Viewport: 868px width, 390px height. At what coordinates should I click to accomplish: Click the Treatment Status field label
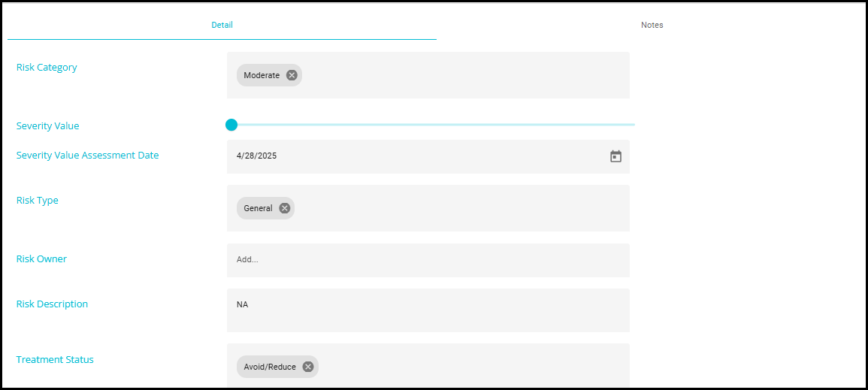(x=55, y=360)
